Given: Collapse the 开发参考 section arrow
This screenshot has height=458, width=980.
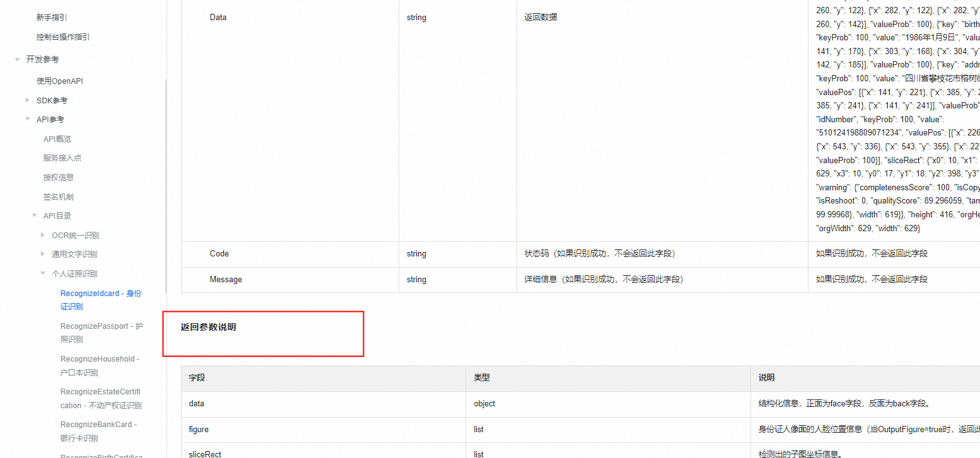Looking at the screenshot, I should click(x=17, y=59).
